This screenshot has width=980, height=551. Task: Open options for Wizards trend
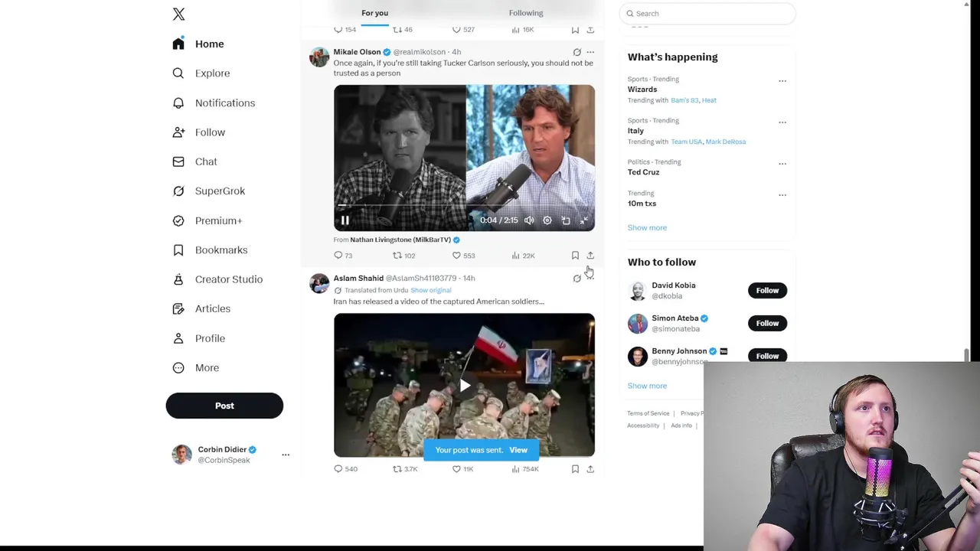pyautogui.click(x=782, y=80)
